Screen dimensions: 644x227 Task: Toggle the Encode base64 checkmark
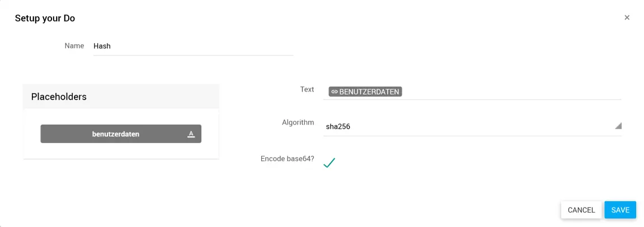329,163
